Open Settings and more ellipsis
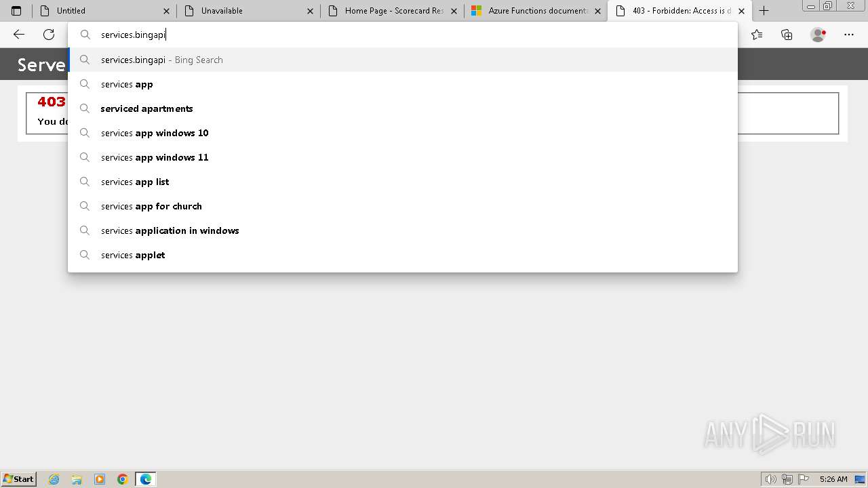 tap(849, 35)
